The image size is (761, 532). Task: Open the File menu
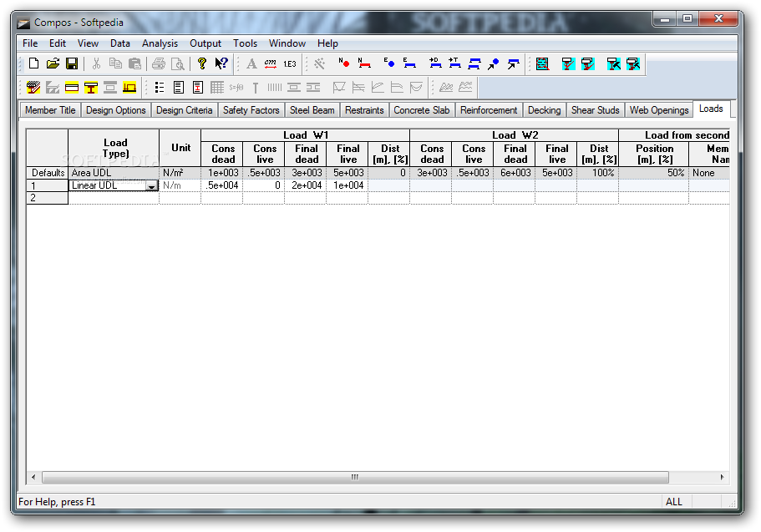[30, 43]
